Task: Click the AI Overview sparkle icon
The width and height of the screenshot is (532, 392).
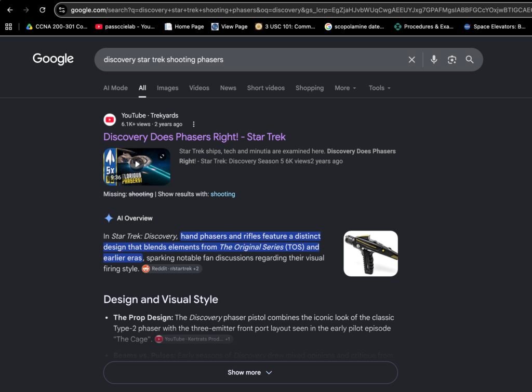Action: 109,218
